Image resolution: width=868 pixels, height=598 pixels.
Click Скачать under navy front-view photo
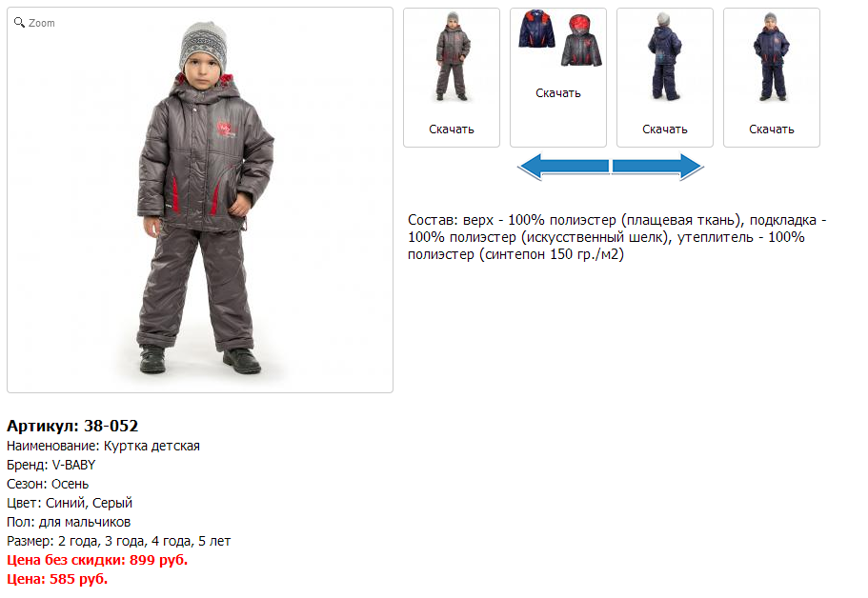pos(772,130)
